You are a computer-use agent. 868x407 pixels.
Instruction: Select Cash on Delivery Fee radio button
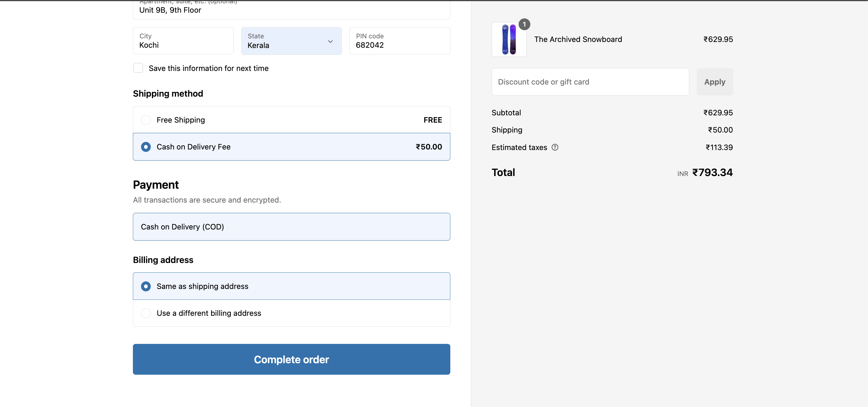146,147
